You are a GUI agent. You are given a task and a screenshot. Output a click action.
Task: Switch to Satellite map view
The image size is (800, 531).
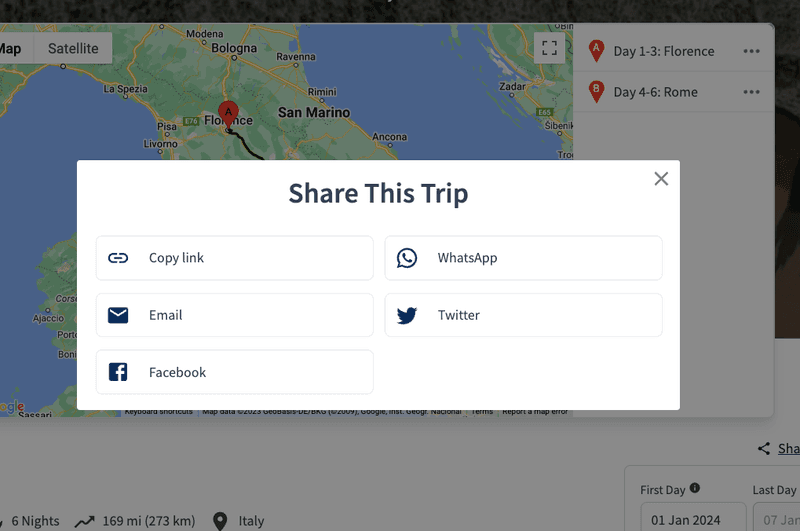point(73,48)
